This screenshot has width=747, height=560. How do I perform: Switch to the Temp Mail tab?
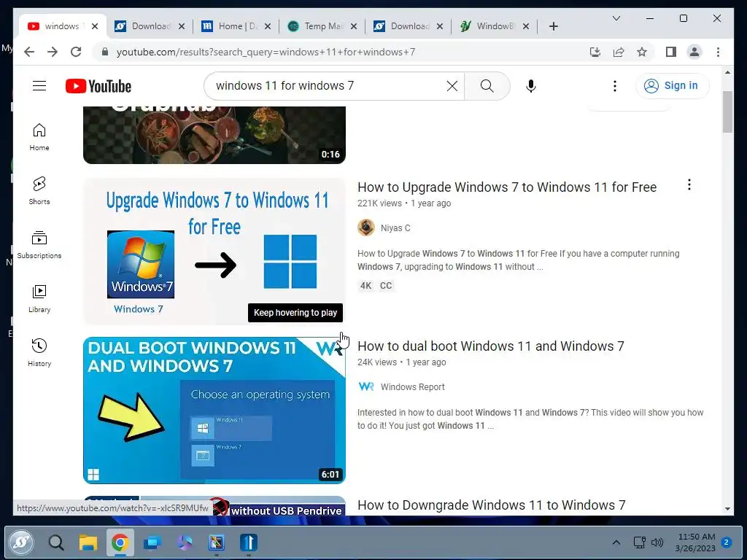point(322,26)
